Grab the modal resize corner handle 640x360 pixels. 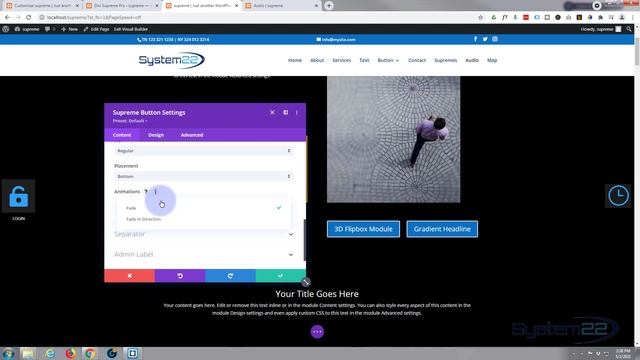pyautogui.click(x=306, y=282)
